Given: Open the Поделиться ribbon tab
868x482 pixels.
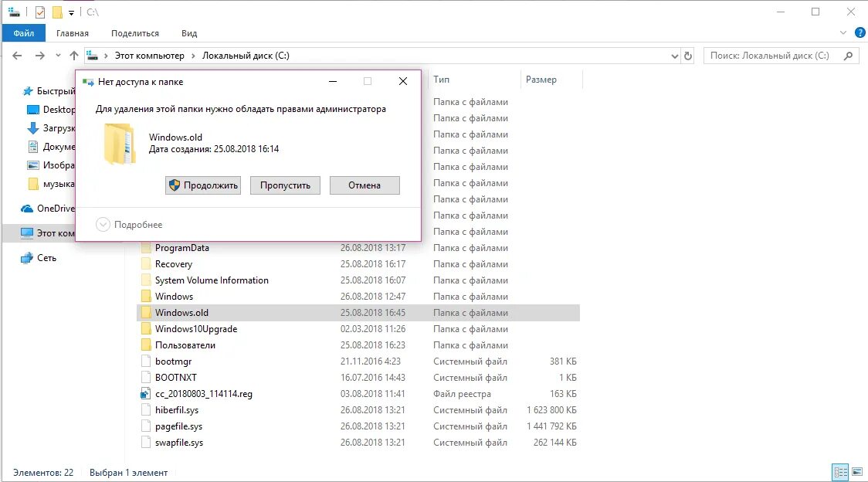Looking at the screenshot, I should [x=135, y=33].
